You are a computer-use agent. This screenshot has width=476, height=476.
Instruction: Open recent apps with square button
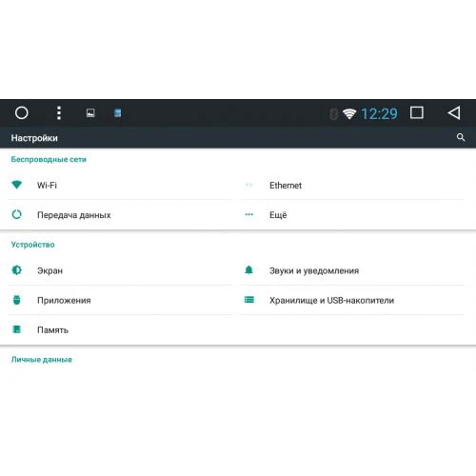417,112
